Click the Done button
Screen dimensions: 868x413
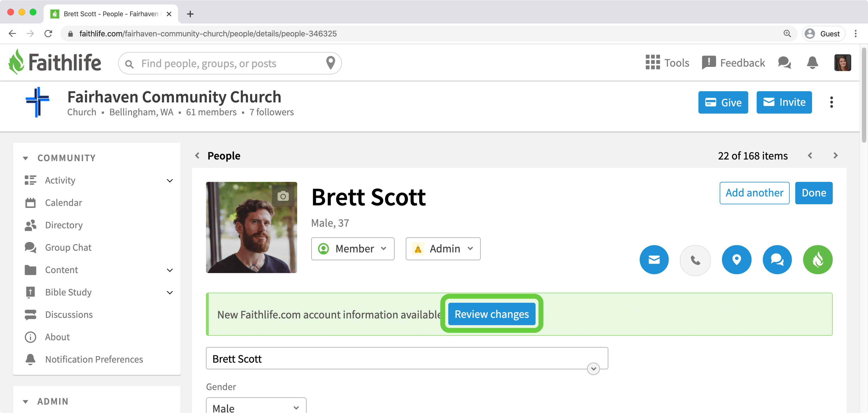click(x=813, y=193)
